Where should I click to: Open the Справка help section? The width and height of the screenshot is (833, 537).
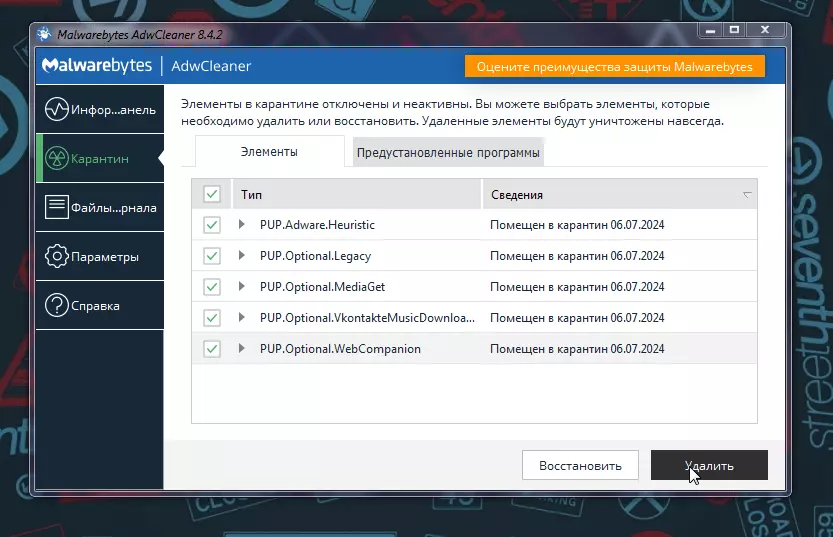(100, 305)
